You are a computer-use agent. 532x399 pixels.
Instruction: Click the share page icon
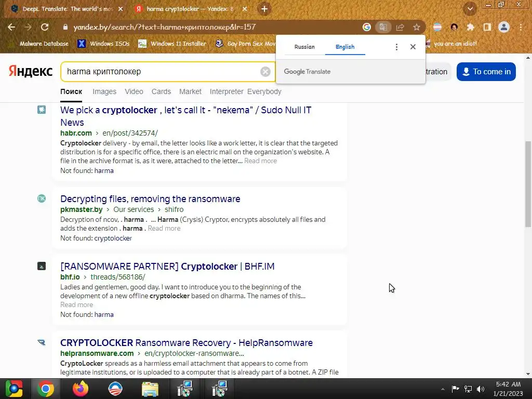pyautogui.click(x=400, y=27)
